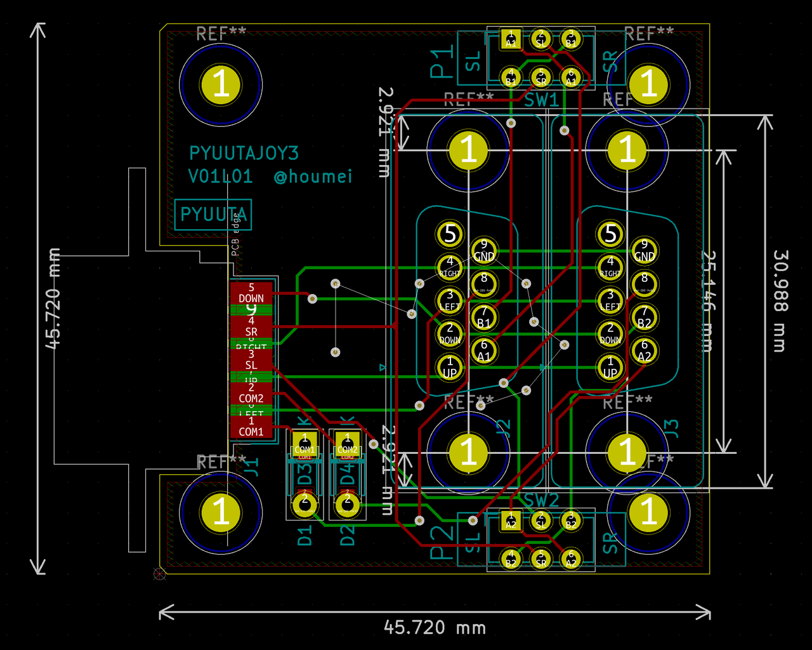Click diode D3 pad 1 COM1
The image size is (812, 650).
304,444
